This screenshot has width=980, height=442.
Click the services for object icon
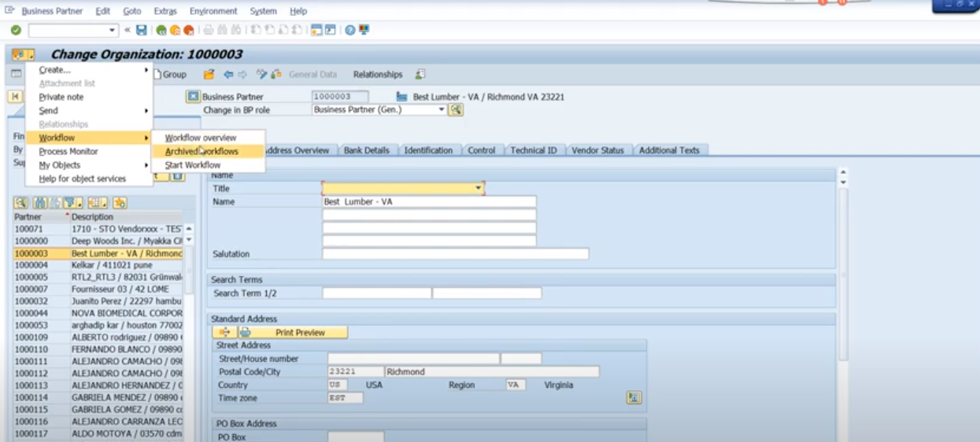[x=22, y=55]
